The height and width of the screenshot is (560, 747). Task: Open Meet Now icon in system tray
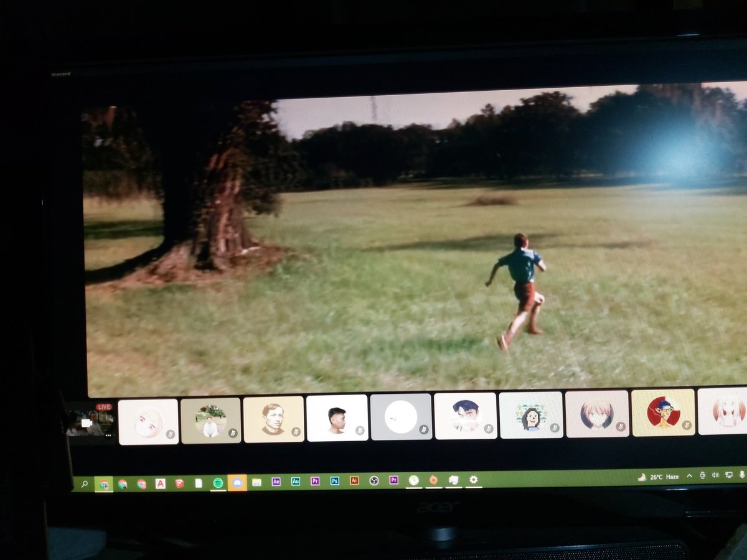[x=702, y=476]
